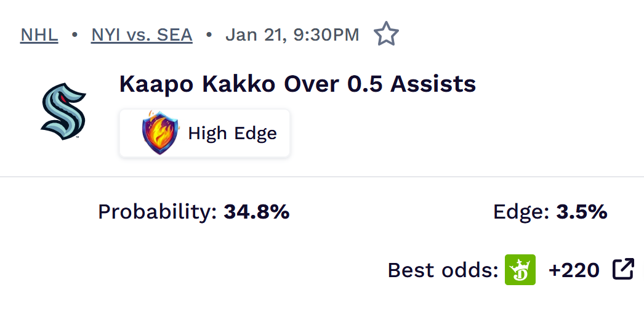Open the external link arrow icon
This screenshot has width=644, height=311.
click(x=623, y=269)
